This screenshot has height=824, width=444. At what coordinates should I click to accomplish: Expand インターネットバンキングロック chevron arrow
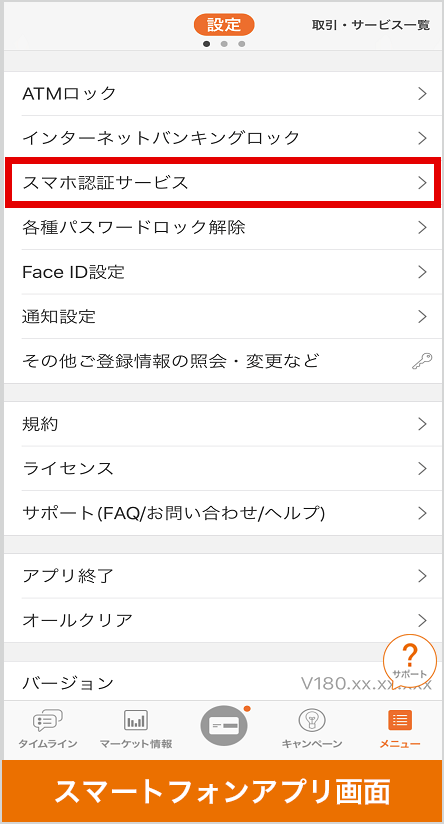pyautogui.click(x=422, y=138)
